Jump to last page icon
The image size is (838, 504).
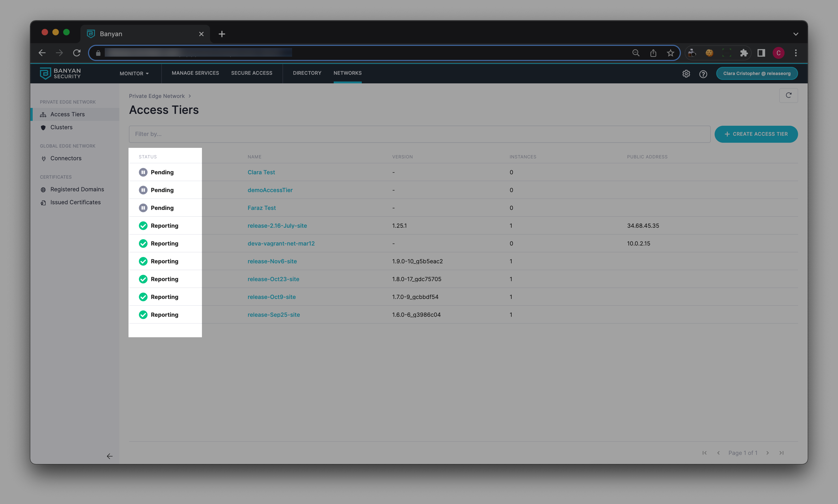pyautogui.click(x=781, y=453)
